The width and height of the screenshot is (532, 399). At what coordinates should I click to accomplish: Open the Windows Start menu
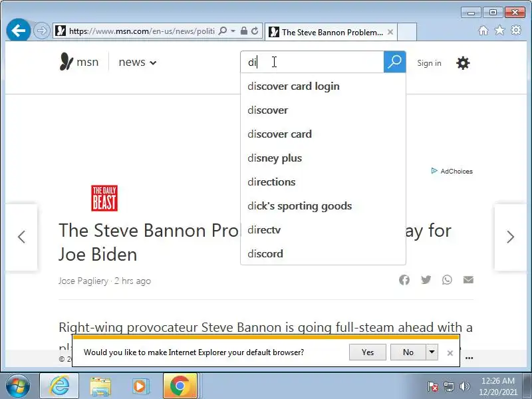(x=18, y=386)
